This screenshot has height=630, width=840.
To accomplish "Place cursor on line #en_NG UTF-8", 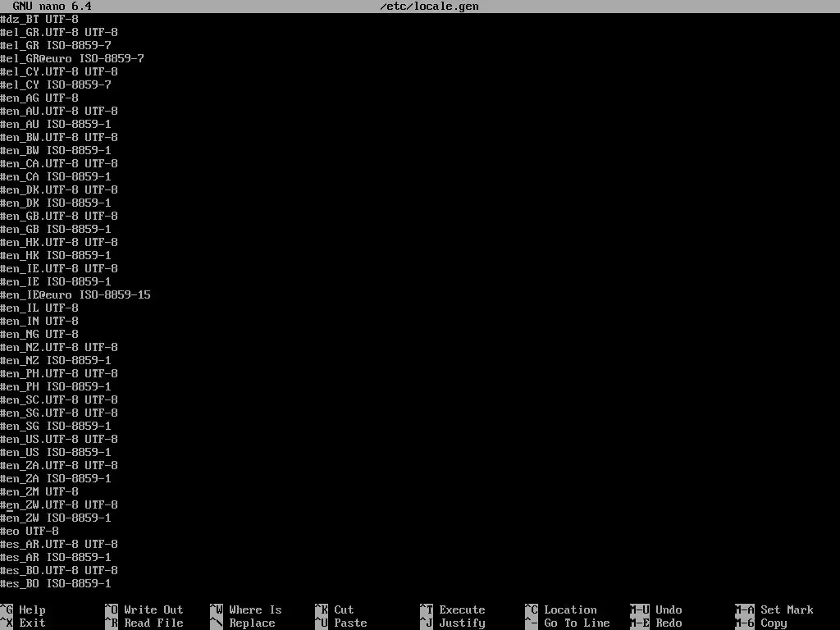I will [x=39, y=335].
